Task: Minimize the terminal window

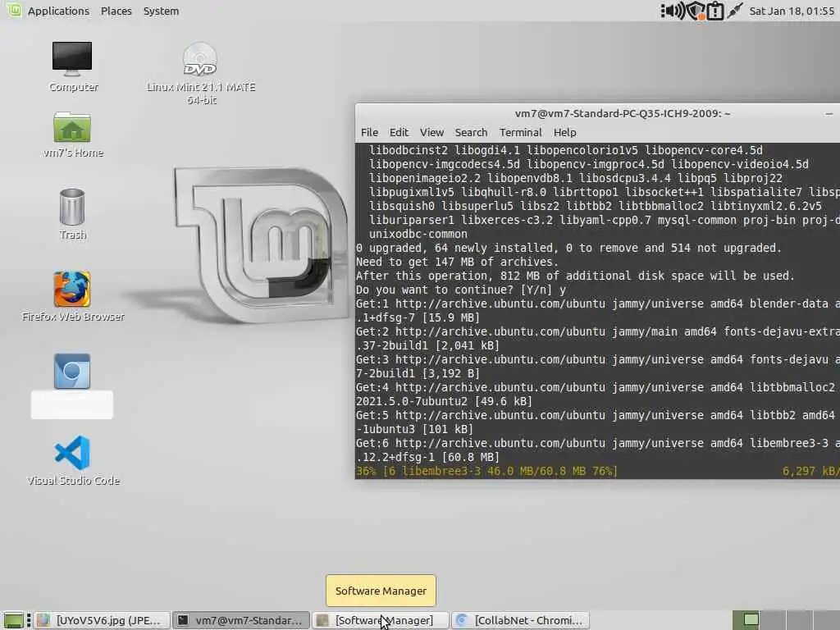Action: coord(829,113)
